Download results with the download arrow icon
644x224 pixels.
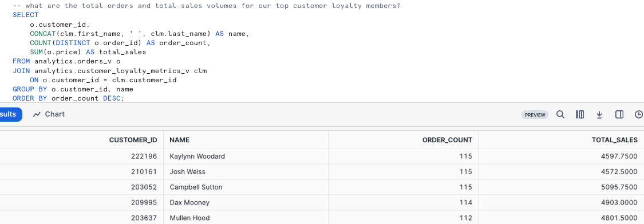tap(599, 114)
